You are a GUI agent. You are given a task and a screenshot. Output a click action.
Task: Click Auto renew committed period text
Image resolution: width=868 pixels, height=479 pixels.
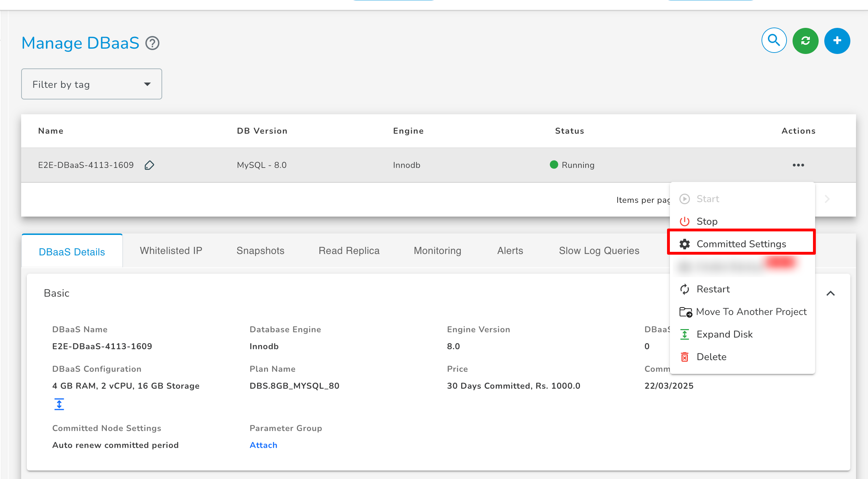click(x=115, y=445)
